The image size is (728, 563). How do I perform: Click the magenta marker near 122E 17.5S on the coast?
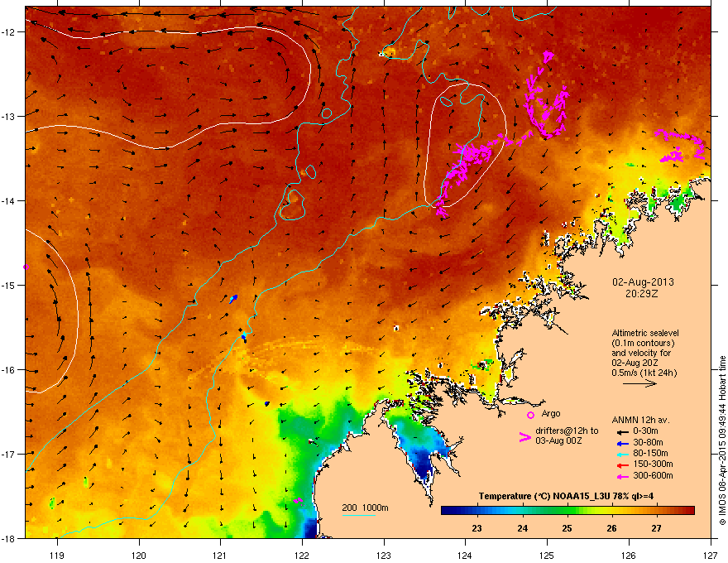[x=298, y=501]
